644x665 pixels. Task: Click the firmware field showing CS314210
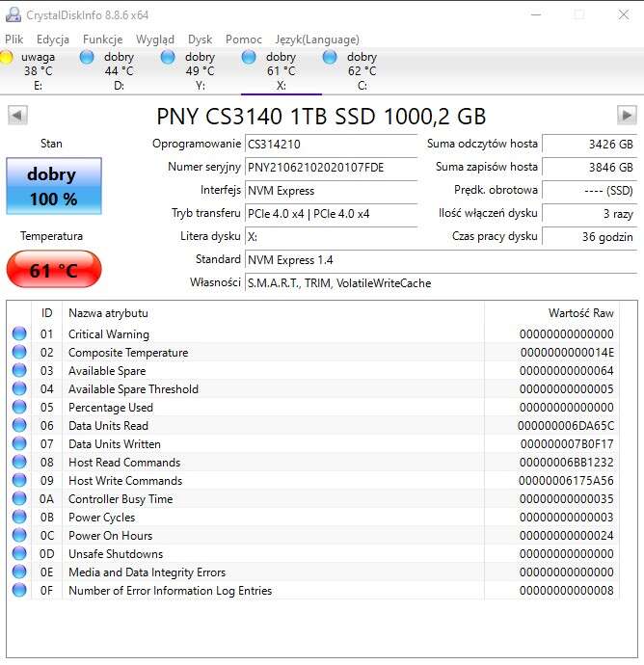(331, 145)
